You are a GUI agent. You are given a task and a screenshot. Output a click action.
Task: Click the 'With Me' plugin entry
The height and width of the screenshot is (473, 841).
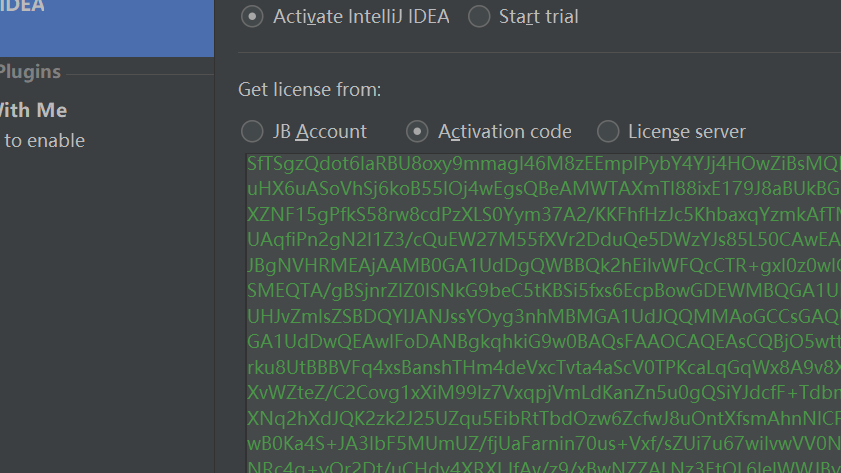click(x=33, y=110)
